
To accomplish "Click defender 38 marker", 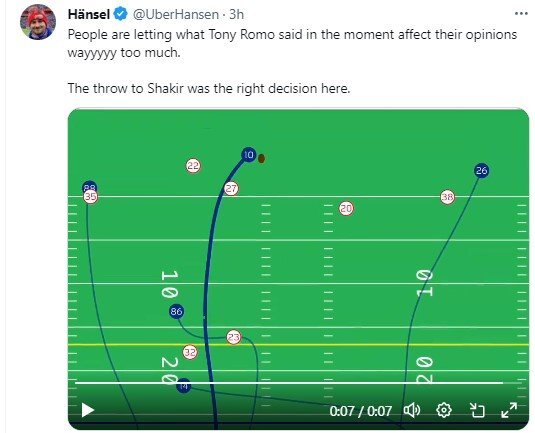I will click(x=447, y=197).
